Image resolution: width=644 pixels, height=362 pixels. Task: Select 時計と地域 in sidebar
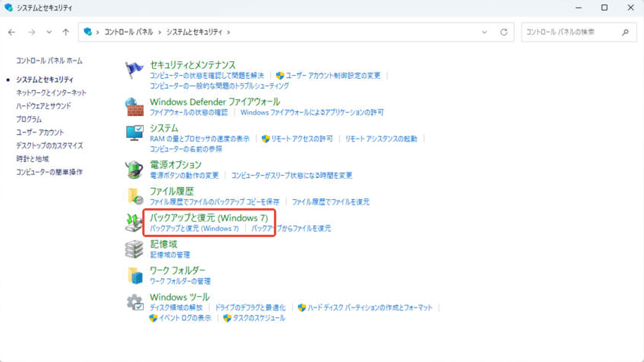[x=32, y=159]
